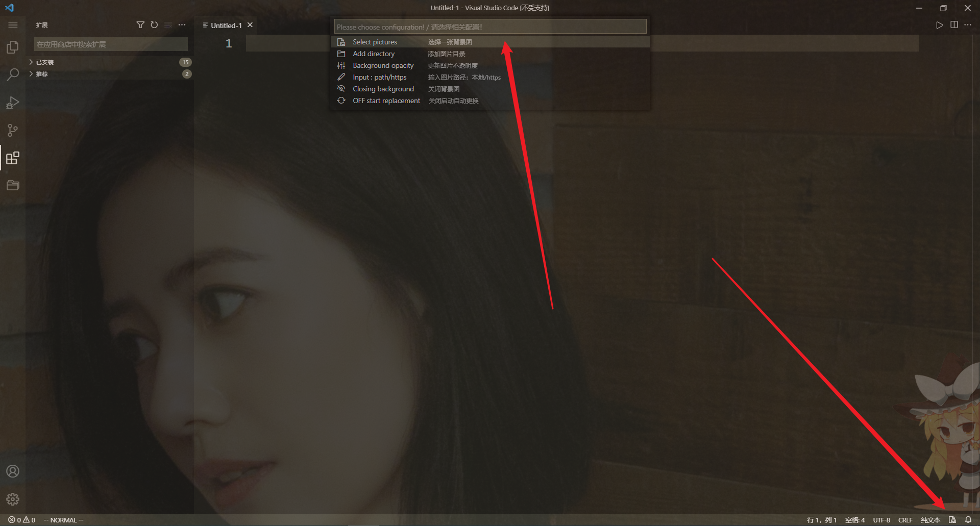Viewport: 980px width, 526px height.
Task: Click the cursor position line column status
Action: (822, 520)
